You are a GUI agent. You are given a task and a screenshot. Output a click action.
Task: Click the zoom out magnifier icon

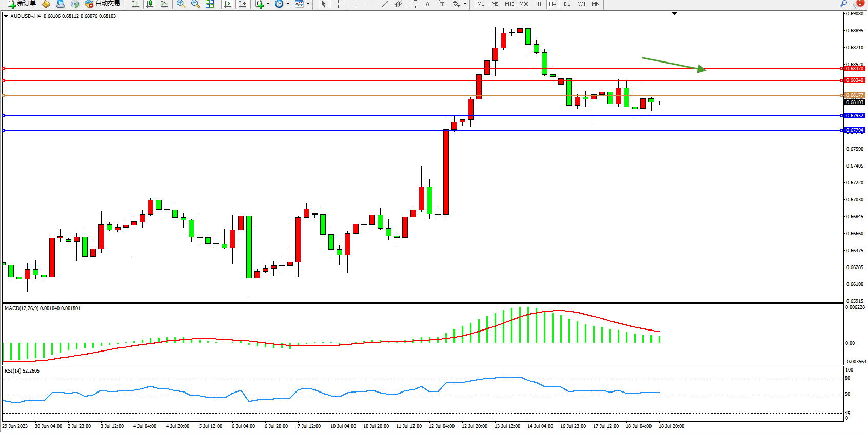[195, 4]
